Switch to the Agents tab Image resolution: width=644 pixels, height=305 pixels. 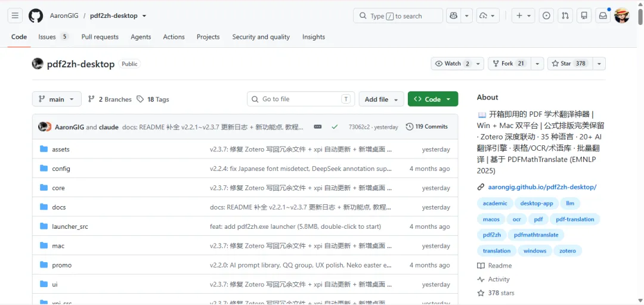pyautogui.click(x=141, y=37)
